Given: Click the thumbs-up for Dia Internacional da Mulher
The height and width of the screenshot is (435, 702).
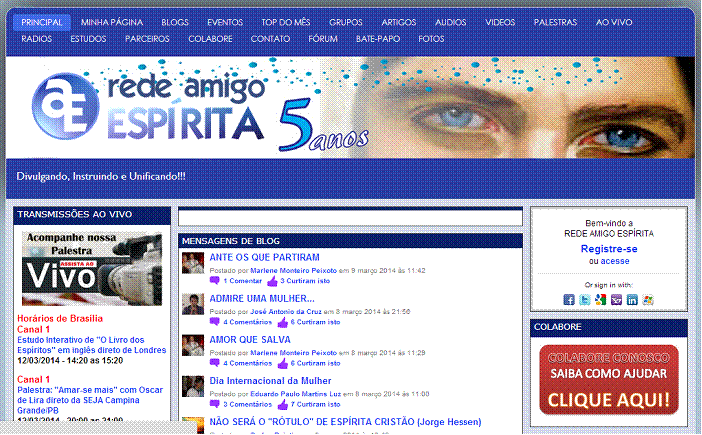Looking at the screenshot, I should [283, 405].
